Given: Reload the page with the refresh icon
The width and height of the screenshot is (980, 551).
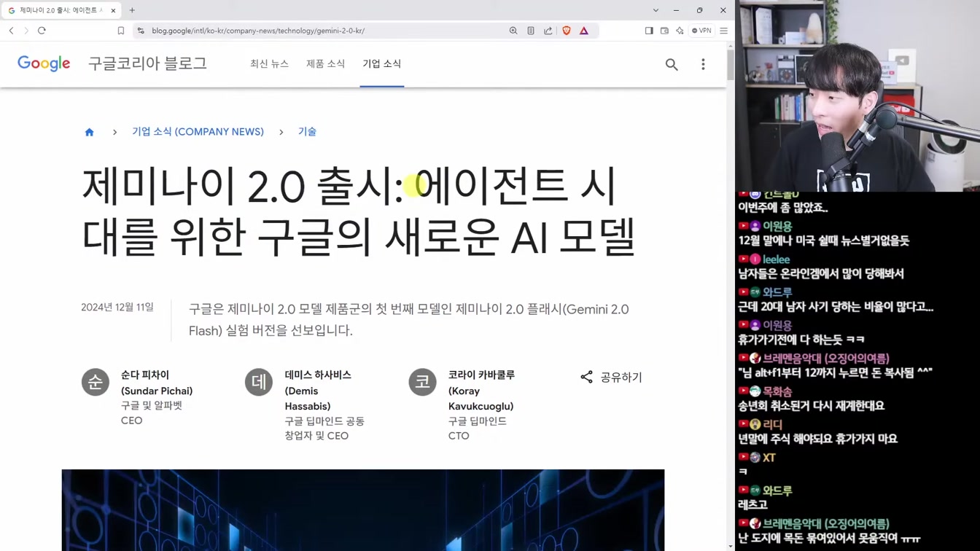Looking at the screenshot, I should coord(42,31).
